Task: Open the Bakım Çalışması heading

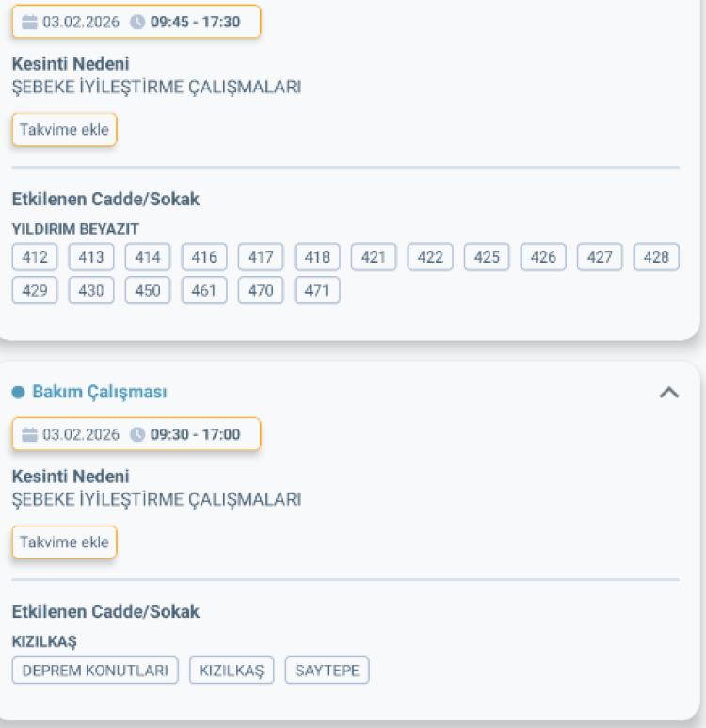Action: pos(99,392)
